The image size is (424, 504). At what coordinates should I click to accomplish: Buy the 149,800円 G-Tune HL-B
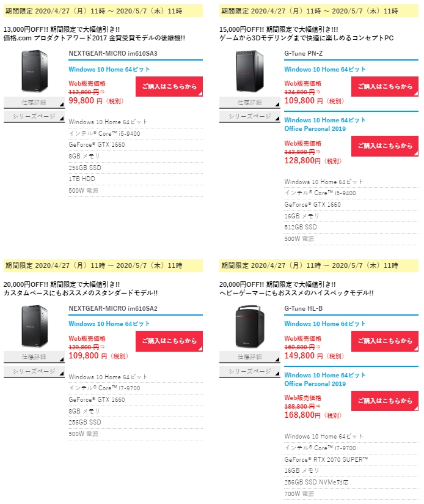[385, 341]
